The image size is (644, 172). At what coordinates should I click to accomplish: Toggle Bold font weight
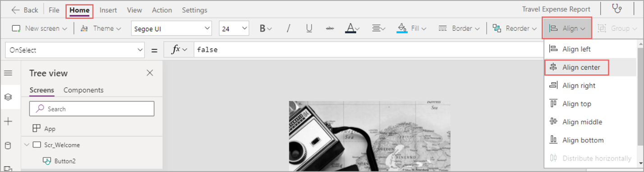point(265,28)
